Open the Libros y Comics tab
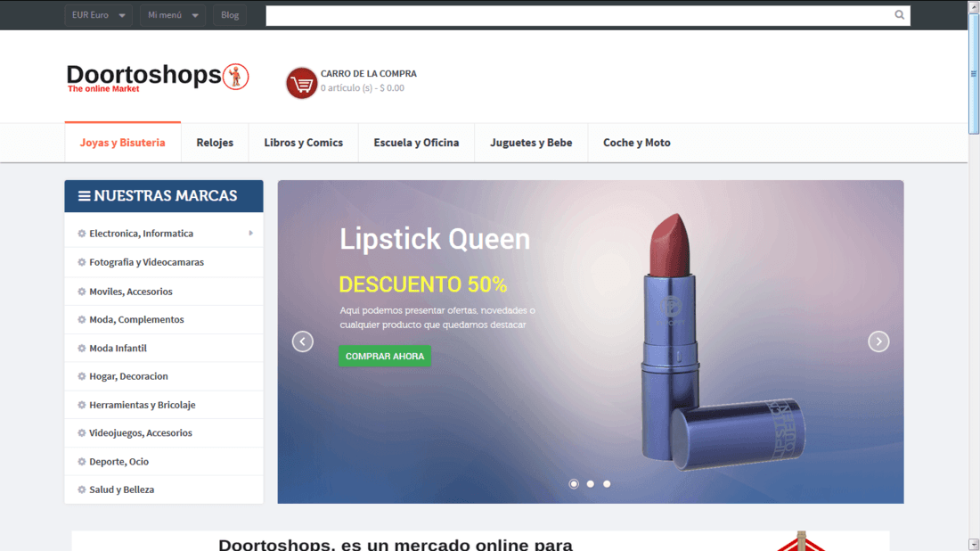980x551 pixels. pos(303,143)
